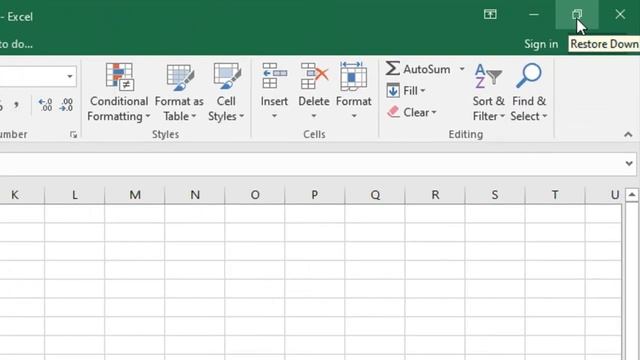The image size is (640, 360).
Task: Click the AutoSum sigma button
Action: 418,69
